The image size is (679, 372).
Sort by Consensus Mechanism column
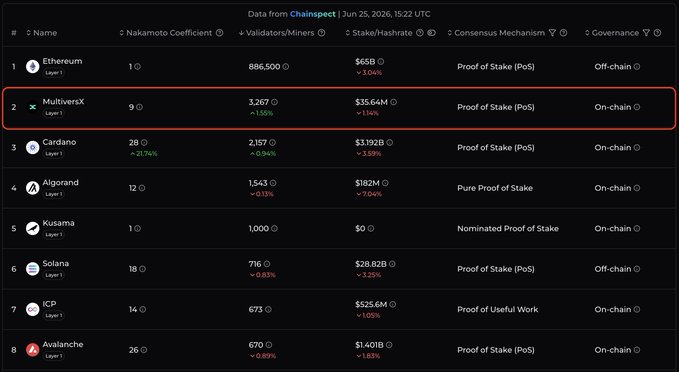tap(496, 33)
